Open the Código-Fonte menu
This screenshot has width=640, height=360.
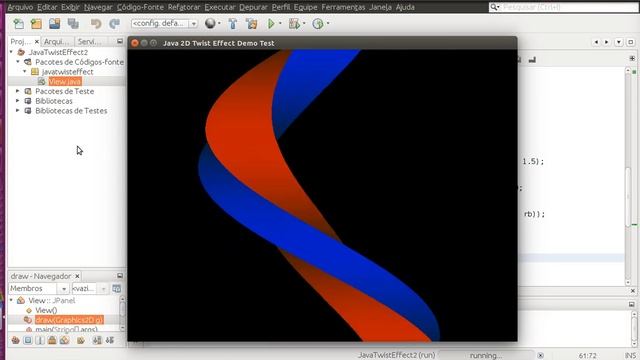pos(140,7)
